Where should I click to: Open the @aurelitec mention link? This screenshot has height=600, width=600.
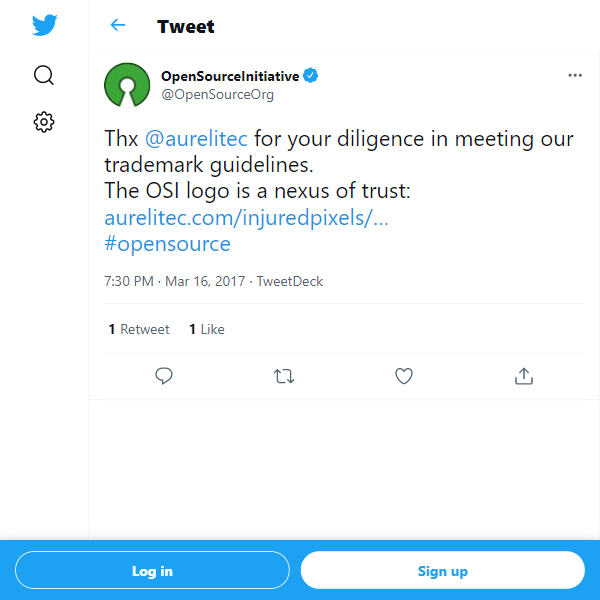pyautogui.click(x=196, y=139)
